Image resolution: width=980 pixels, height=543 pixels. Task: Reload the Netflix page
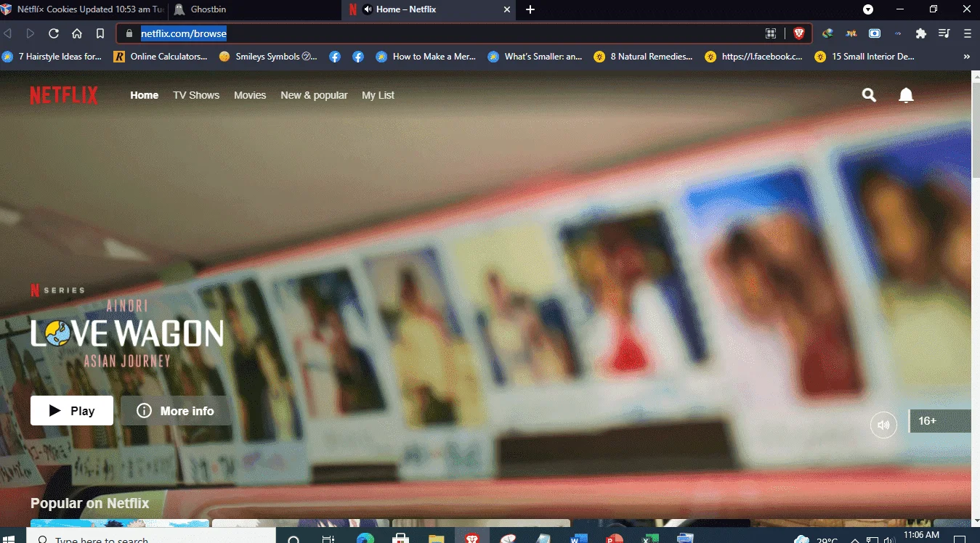[54, 33]
